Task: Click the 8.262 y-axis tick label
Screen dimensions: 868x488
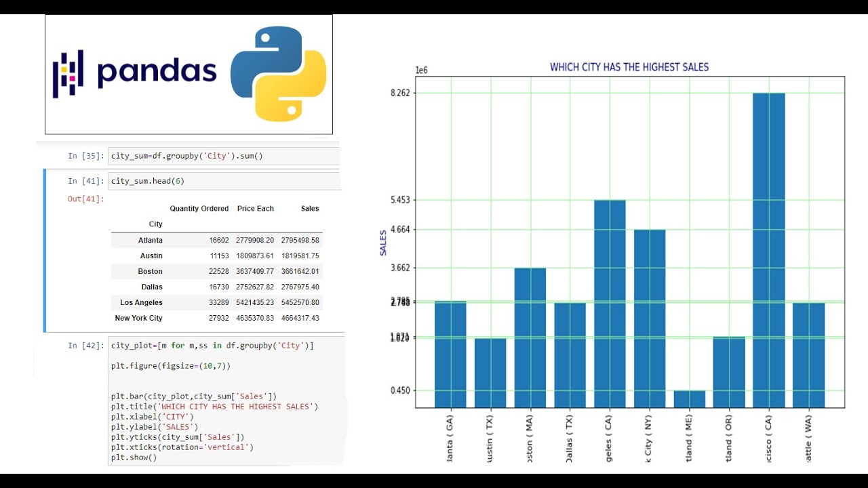Action: coord(400,93)
